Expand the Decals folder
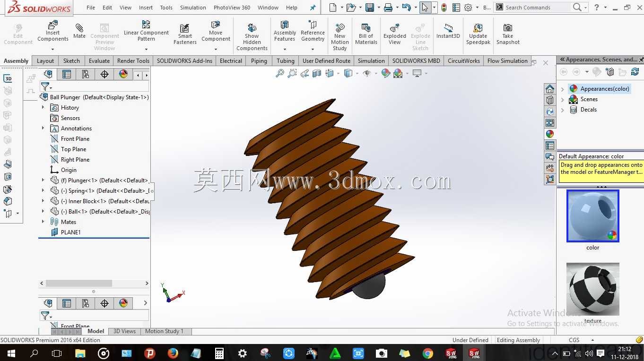 click(x=563, y=110)
